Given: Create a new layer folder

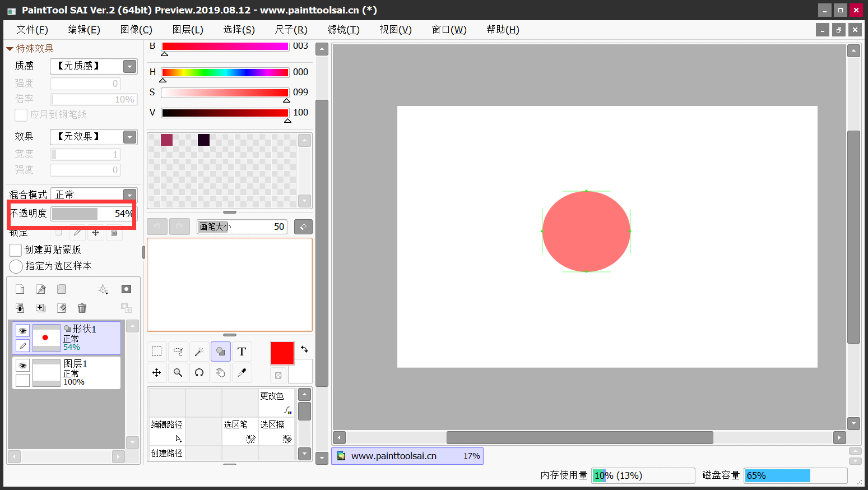Looking at the screenshot, I should 62,289.
